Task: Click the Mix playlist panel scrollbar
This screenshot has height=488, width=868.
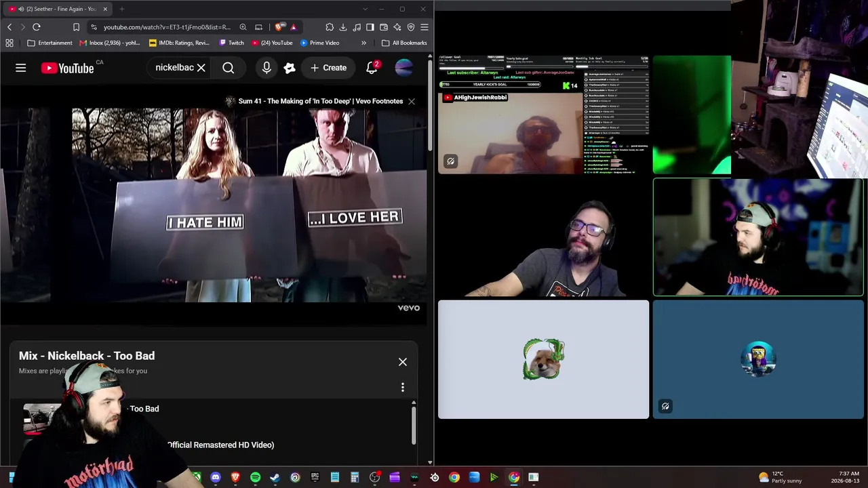Action: (413, 426)
